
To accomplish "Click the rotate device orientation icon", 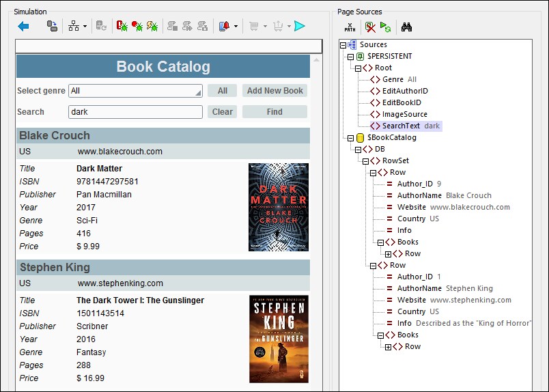I will coord(52,27).
